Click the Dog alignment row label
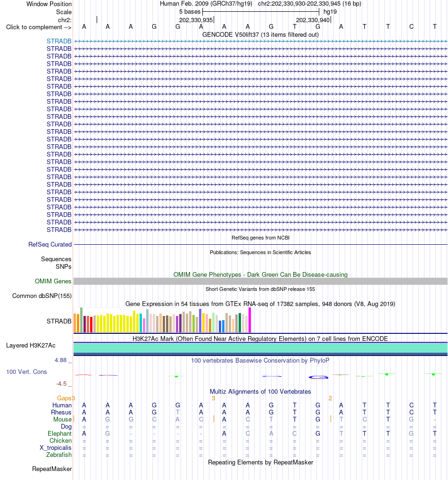The width and height of the screenshot is (448, 480). 66,426
